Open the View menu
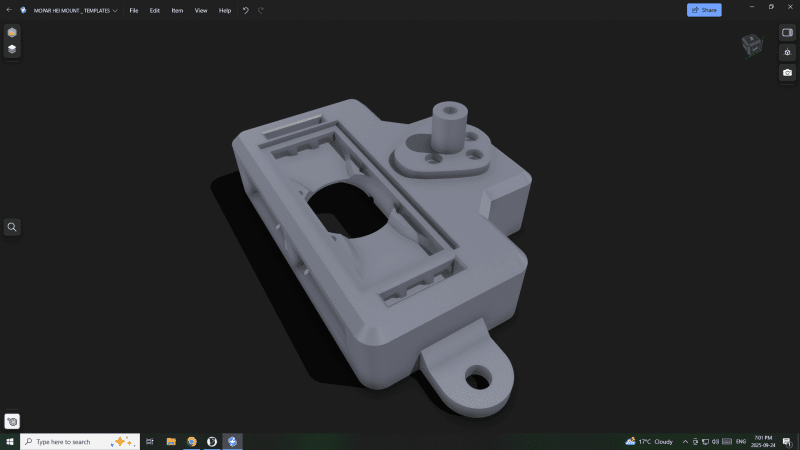The height and width of the screenshot is (450, 800). pos(201,10)
